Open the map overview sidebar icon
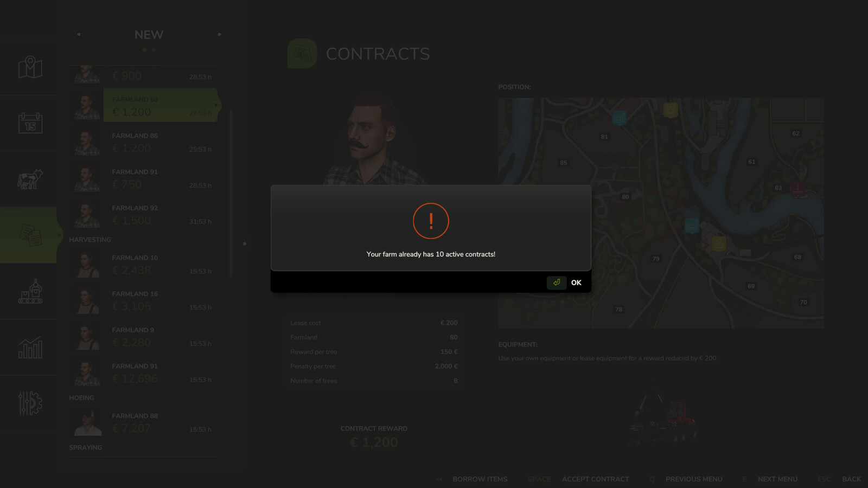 click(30, 67)
